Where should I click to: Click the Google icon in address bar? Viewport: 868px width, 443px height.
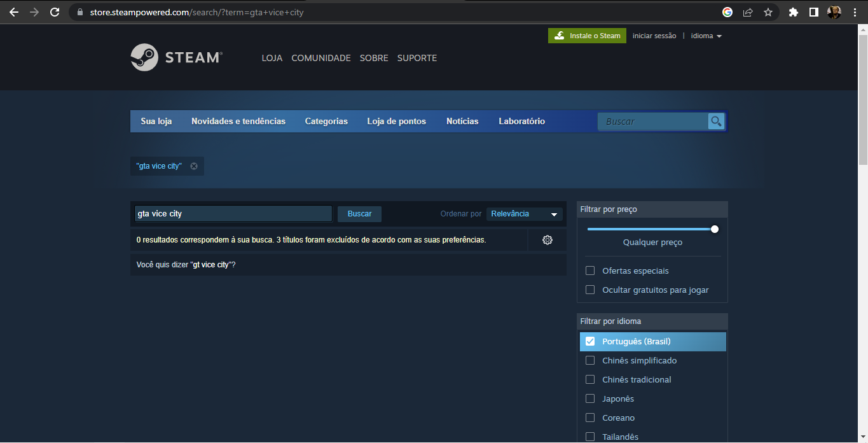(727, 12)
